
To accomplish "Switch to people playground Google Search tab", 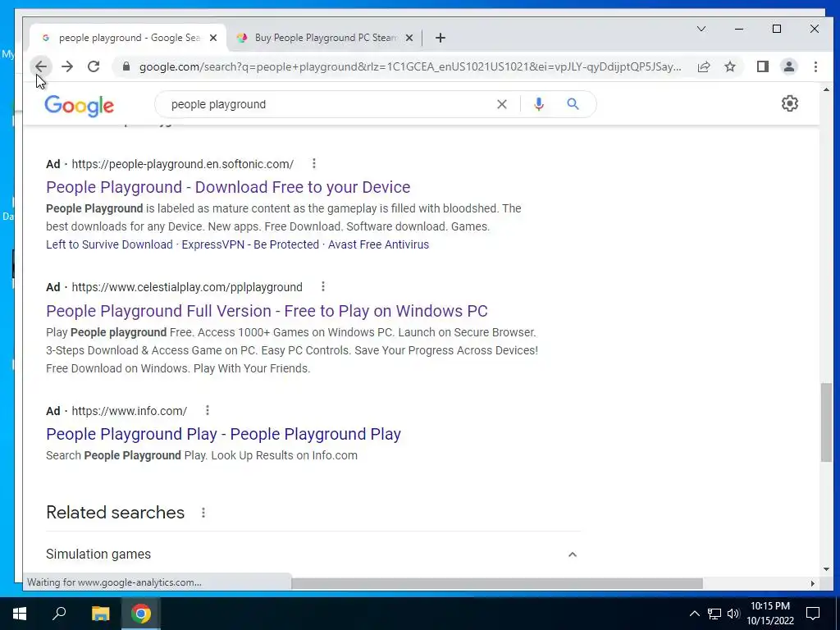I will coord(129,38).
